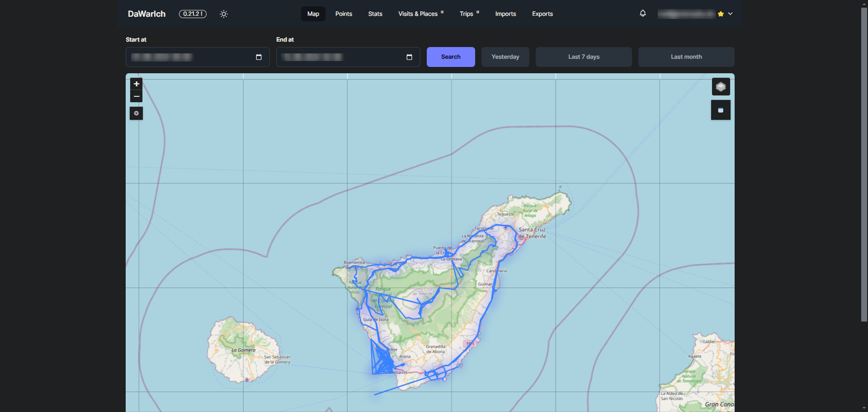This screenshot has height=412, width=868.
Task: Go to Visits & Places
Action: [x=420, y=14]
